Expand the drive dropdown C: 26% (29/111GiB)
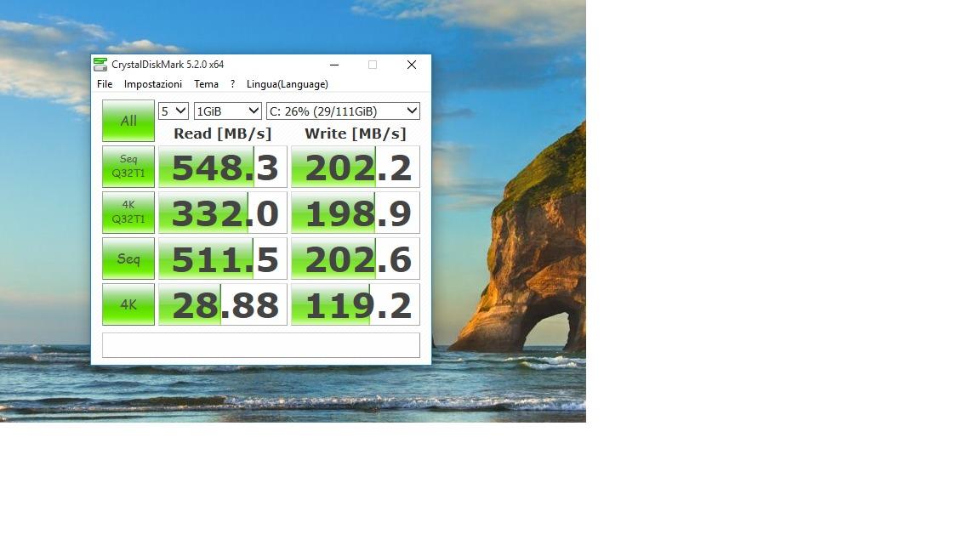Screen dimensions: 980x551 tap(343, 111)
